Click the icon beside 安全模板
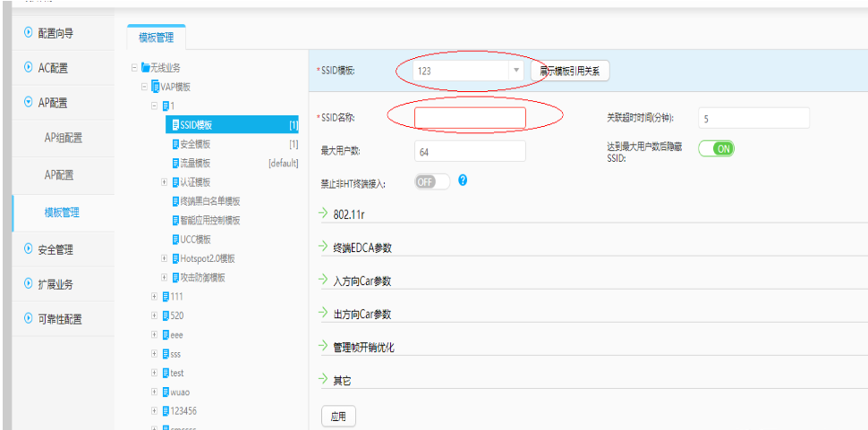The height and width of the screenshot is (430, 868). pyautogui.click(x=175, y=144)
